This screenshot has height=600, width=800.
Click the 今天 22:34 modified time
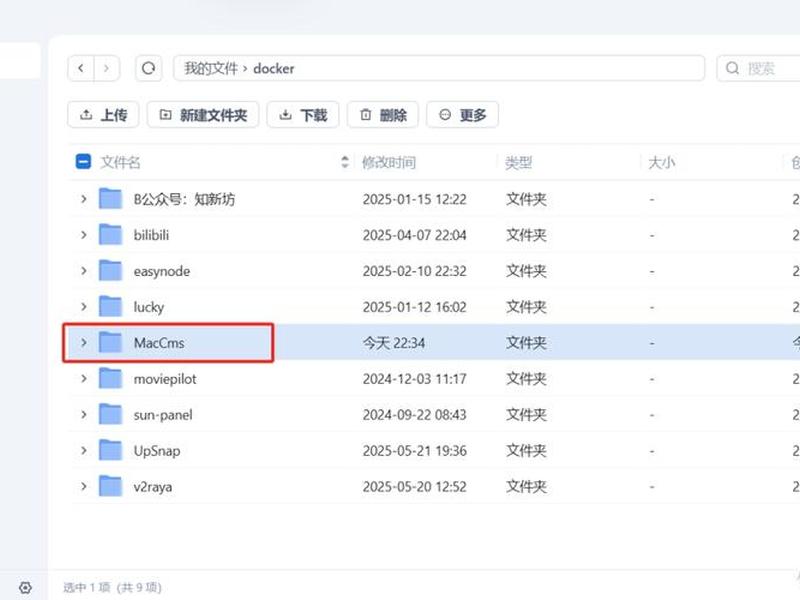(393, 343)
